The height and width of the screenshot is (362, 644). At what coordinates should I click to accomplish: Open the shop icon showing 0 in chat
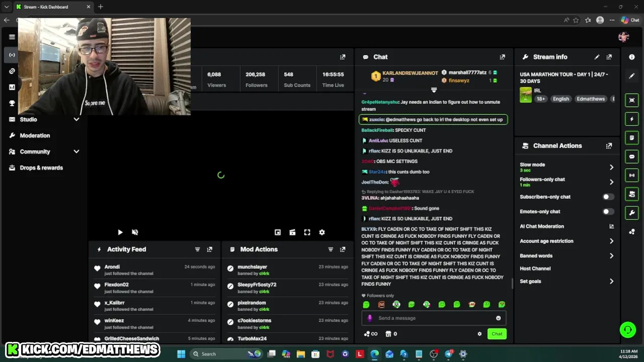[391, 334]
